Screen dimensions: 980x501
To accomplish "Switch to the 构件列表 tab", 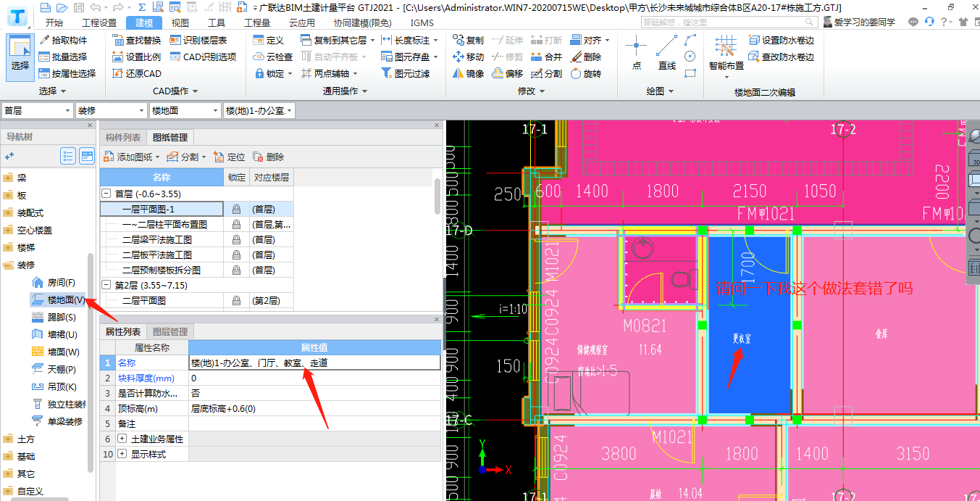I will 123,138.
